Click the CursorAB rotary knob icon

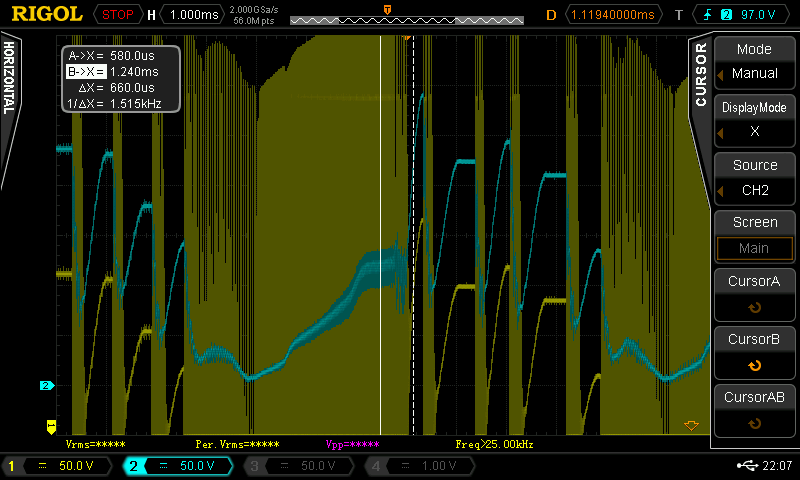(x=755, y=424)
